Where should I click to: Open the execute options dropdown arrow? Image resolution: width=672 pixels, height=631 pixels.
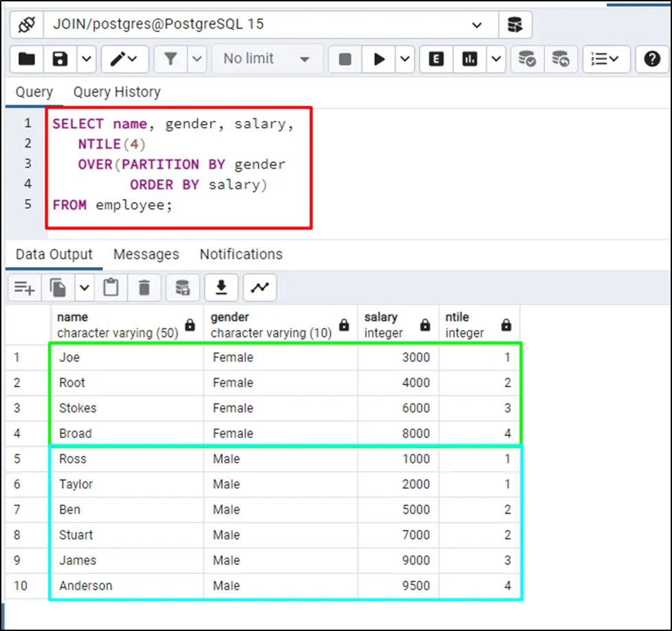coord(405,60)
